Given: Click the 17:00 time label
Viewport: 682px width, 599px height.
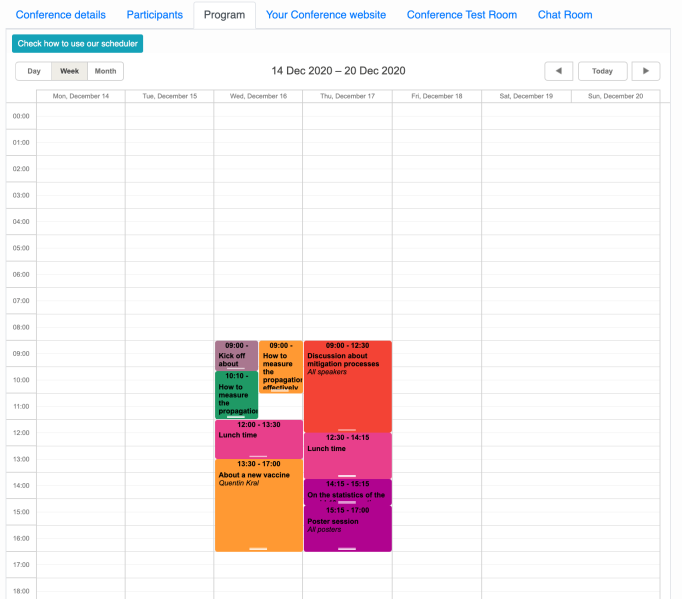Looking at the screenshot, I should 21,565.
